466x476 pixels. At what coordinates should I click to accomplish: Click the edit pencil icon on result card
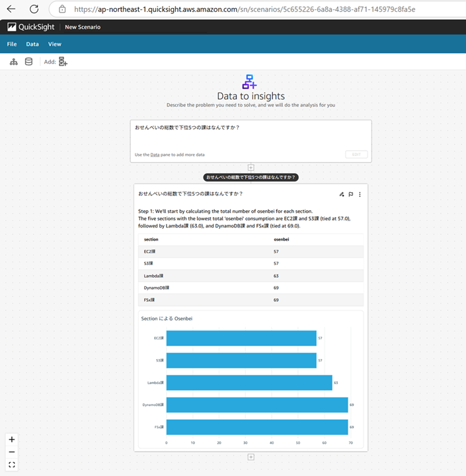(342, 194)
